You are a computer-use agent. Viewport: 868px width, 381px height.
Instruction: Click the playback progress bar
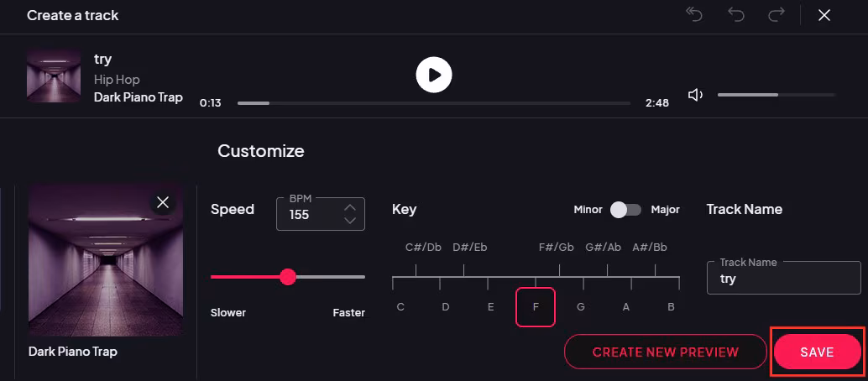click(433, 103)
